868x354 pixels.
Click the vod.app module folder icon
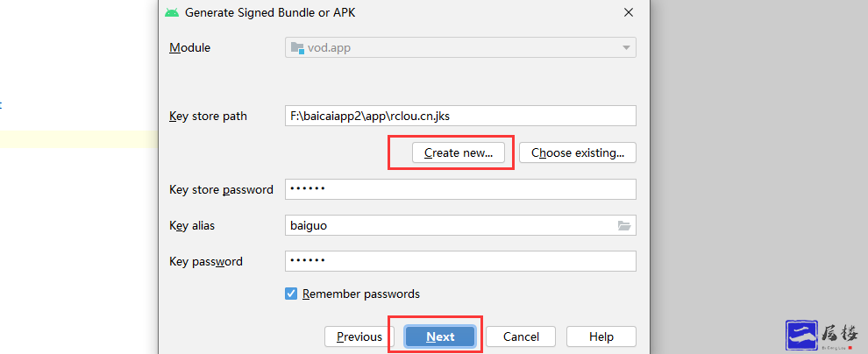(297, 48)
